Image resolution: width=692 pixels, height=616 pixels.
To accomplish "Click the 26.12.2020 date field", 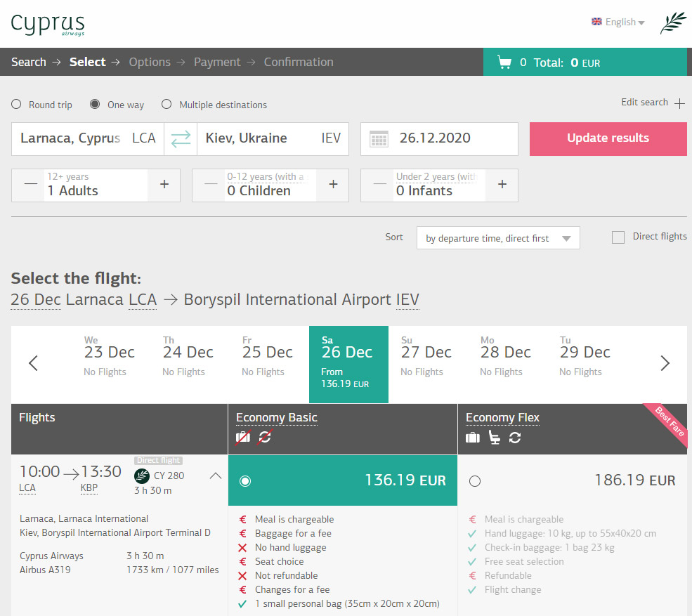I will point(439,138).
